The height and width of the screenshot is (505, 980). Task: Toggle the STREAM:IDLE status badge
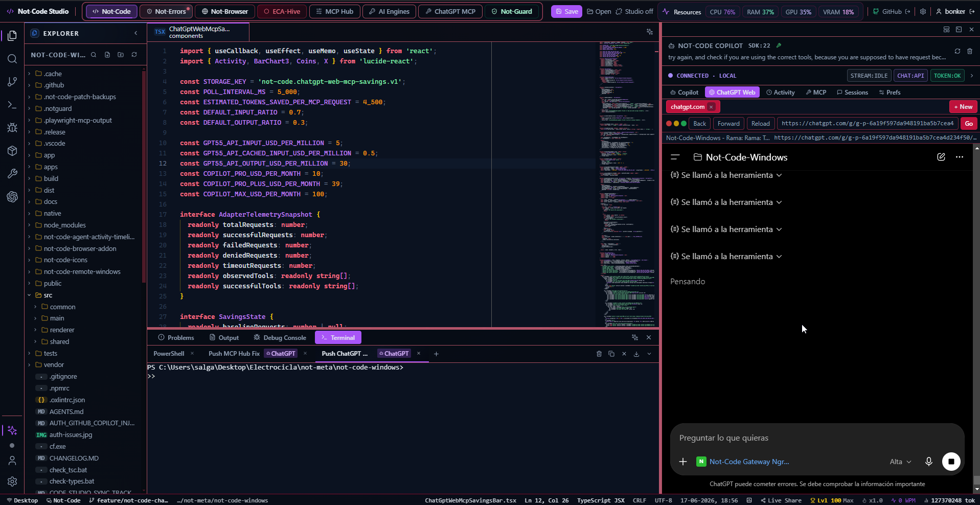pyautogui.click(x=869, y=76)
